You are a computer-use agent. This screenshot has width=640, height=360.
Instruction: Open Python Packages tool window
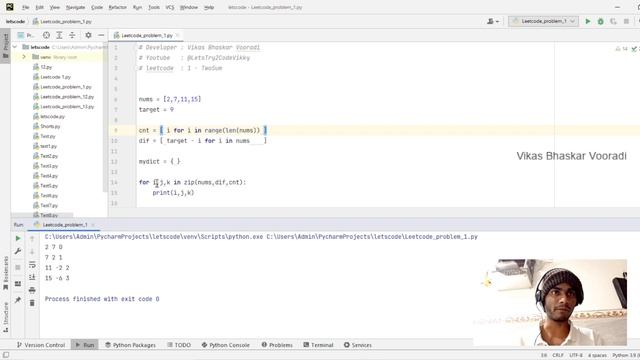131,345
